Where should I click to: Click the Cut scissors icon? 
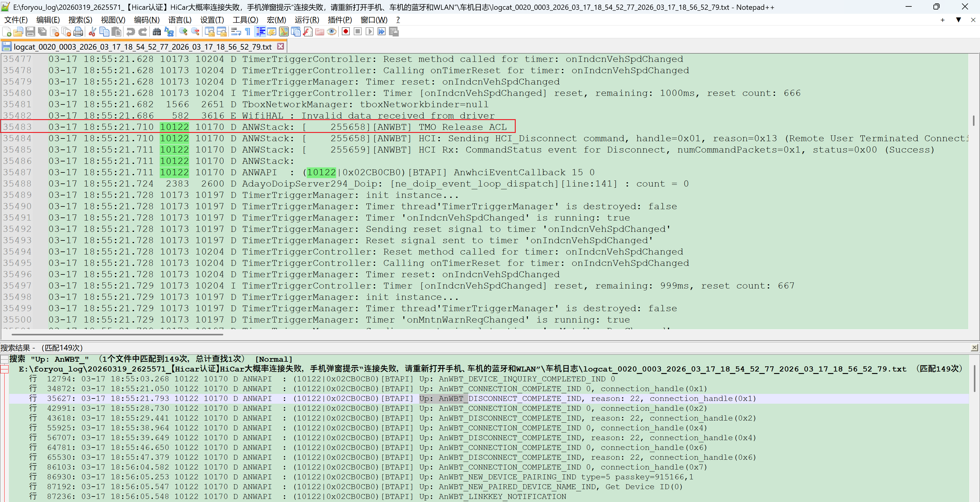pos(92,32)
